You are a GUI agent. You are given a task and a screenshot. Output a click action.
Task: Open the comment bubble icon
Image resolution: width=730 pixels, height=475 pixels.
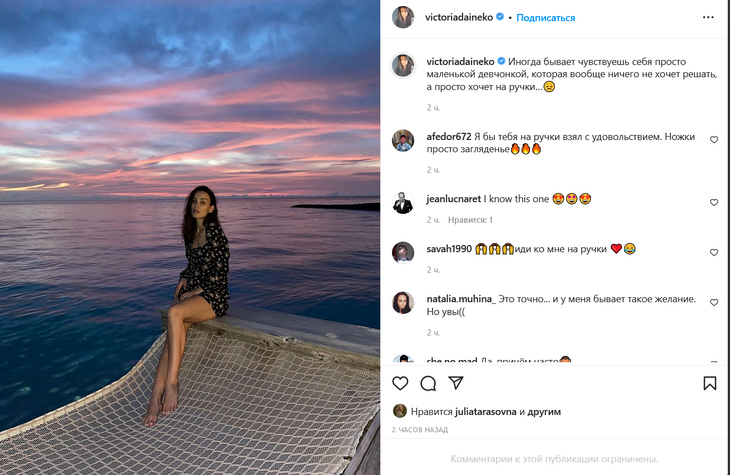click(x=428, y=383)
